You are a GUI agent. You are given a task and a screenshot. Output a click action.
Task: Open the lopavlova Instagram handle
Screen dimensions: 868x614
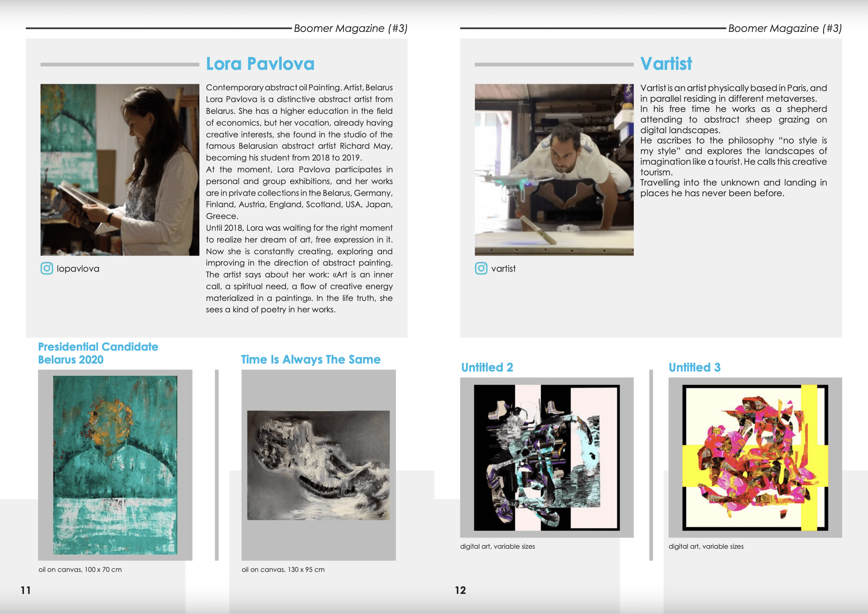(78, 269)
